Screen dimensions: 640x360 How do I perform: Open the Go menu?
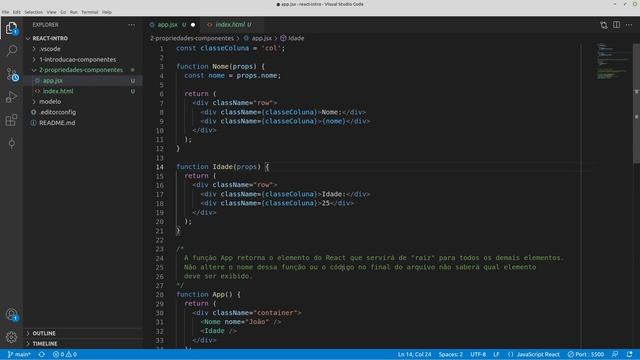(x=63, y=12)
